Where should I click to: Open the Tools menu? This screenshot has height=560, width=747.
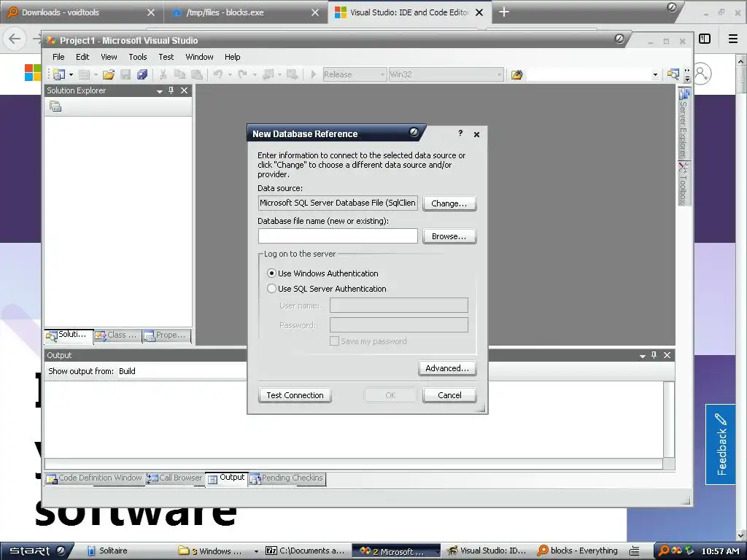pyautogui.click(x=138, y=57)
